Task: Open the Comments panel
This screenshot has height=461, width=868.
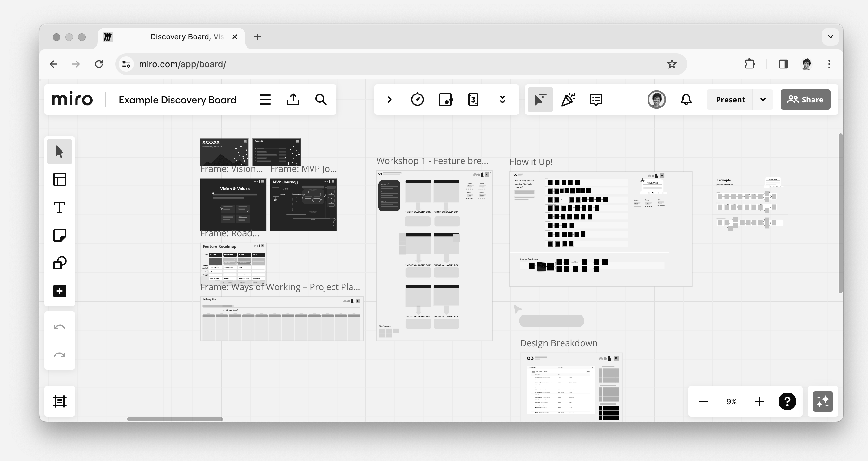Action: (x=595, y=99)
